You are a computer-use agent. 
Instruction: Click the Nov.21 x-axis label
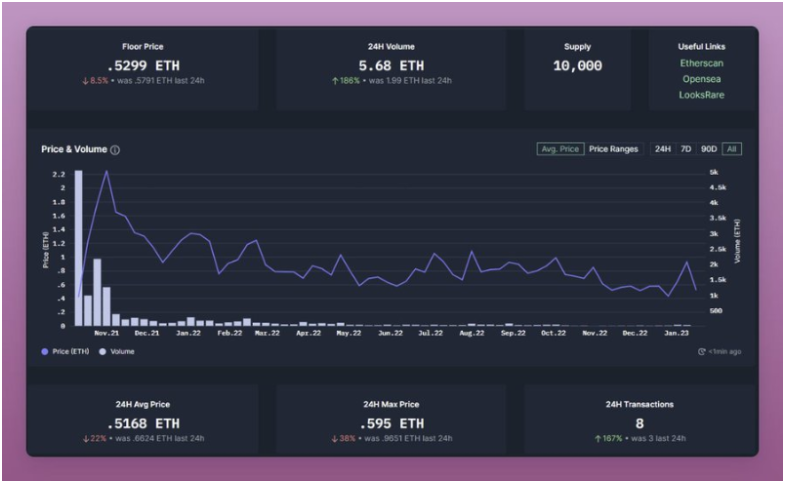(107, 333)
